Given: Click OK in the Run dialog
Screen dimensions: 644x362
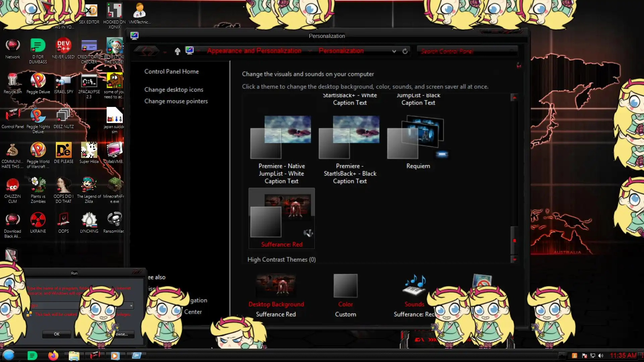Looking at the screenshot, I should (57, 334).
